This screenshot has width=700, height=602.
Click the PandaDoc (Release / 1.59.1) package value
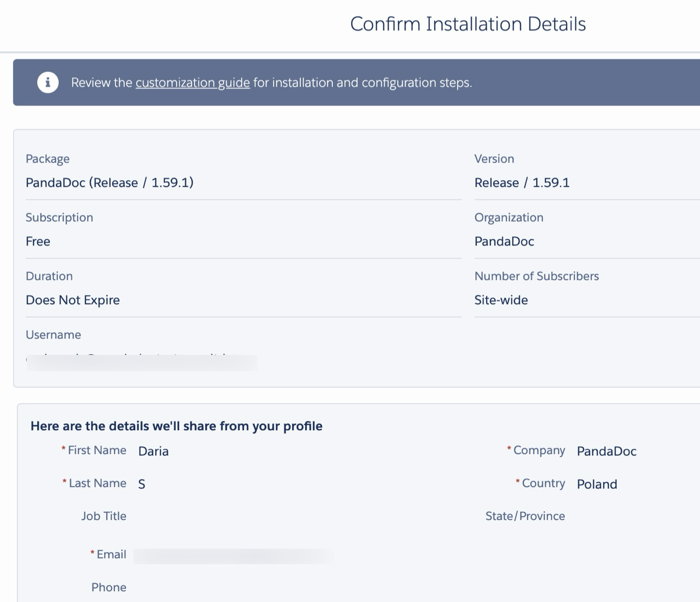pyautogui.click(x=110, y=183)
